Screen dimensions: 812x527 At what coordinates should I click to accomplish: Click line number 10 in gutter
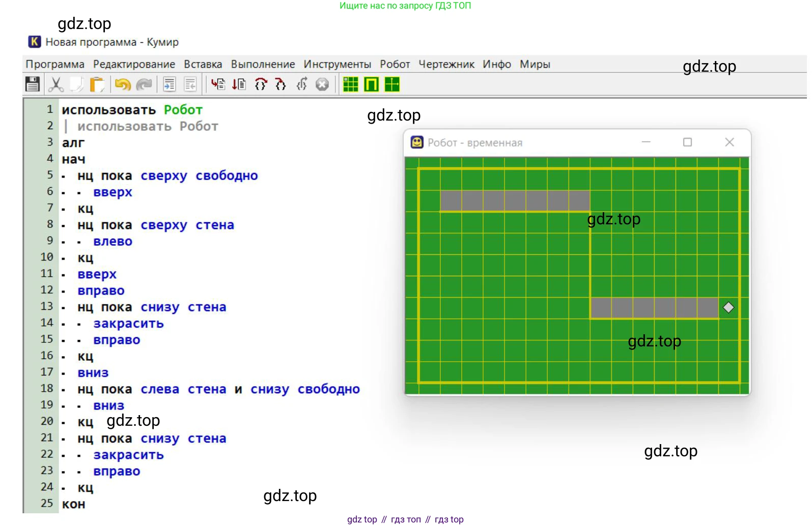[46, 257]
